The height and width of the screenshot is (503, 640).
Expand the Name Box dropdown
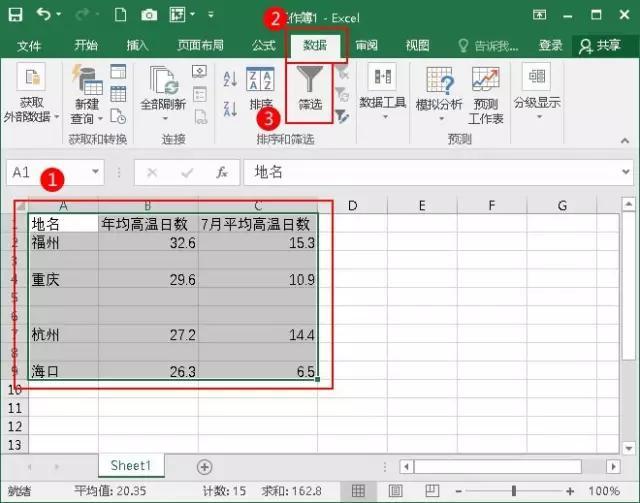click(x=96, y=172)
